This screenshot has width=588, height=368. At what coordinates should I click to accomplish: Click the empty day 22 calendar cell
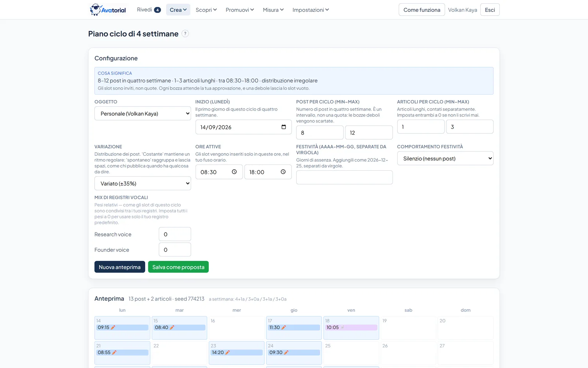pos(179,353)
